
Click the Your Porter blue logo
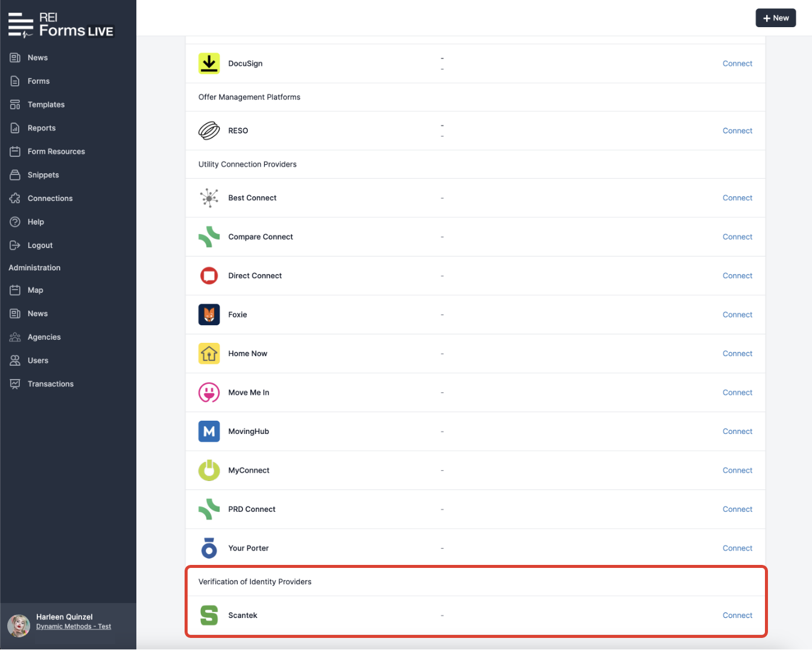(209, 549)
